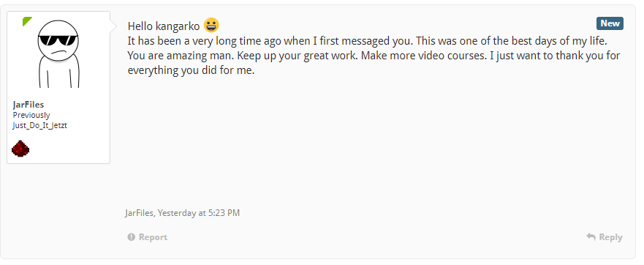Click the JarFiles author name in the footer
Image resolution: width=644 pixels, height=265 pixels.
pyautogui.click(x=140, y=213)
